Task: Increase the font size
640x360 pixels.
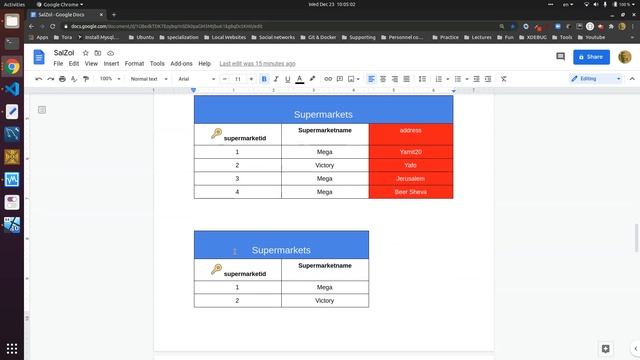Action: tap(251, 79)
